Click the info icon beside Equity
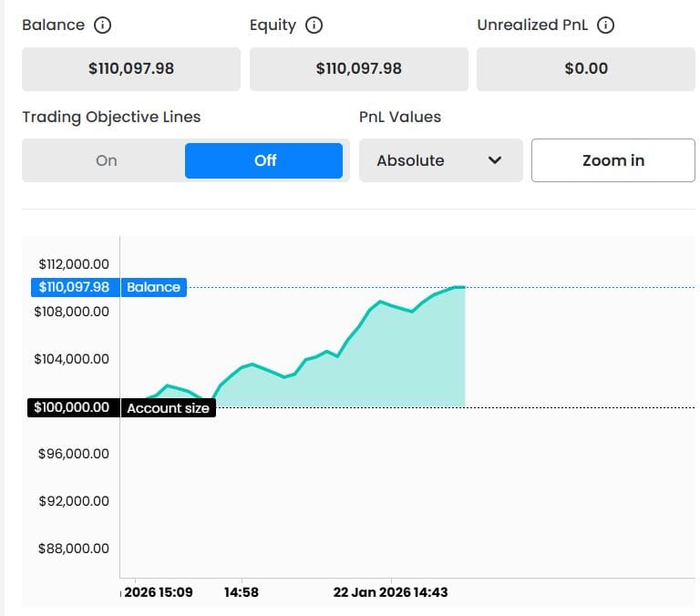700x616 pixels. click(314, 26)
